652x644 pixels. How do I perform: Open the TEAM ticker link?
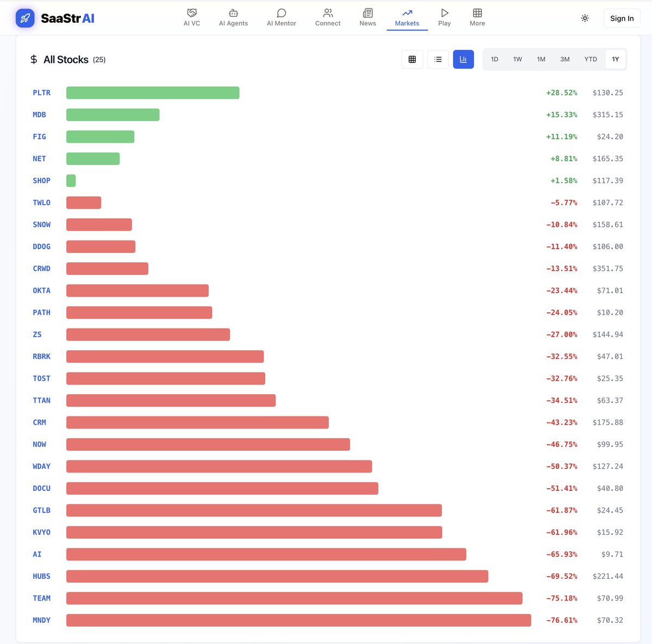pos(41,598)
